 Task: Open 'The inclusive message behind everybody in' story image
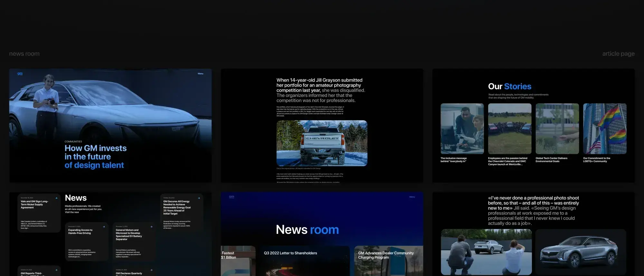[x=462, y=128]
